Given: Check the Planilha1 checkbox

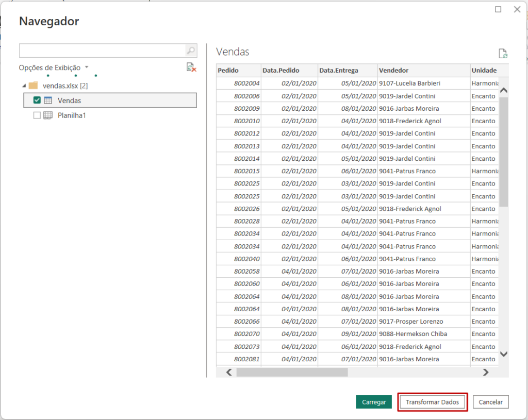Looking at the screenshot, I should (37, 115).
